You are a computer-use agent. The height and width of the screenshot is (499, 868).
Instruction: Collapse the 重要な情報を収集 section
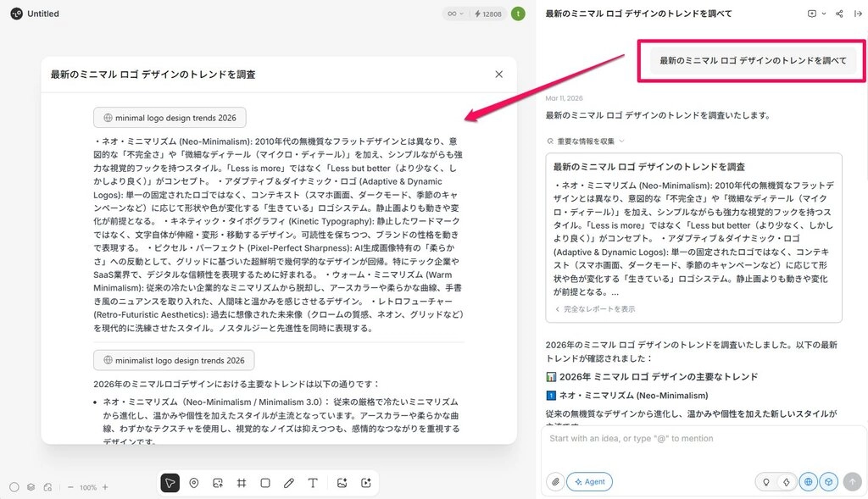click(586, 141)
